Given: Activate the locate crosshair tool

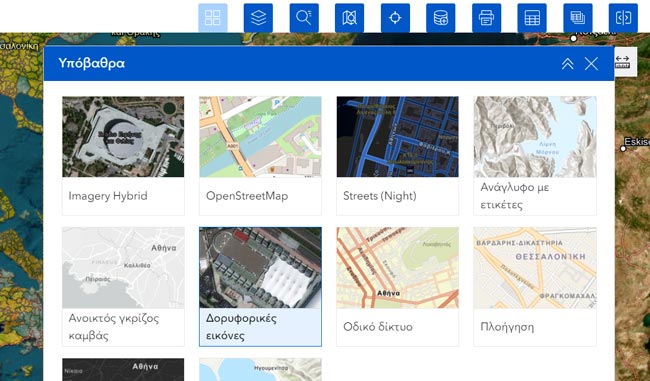Looking at the screenshot, I should (395, 18).
